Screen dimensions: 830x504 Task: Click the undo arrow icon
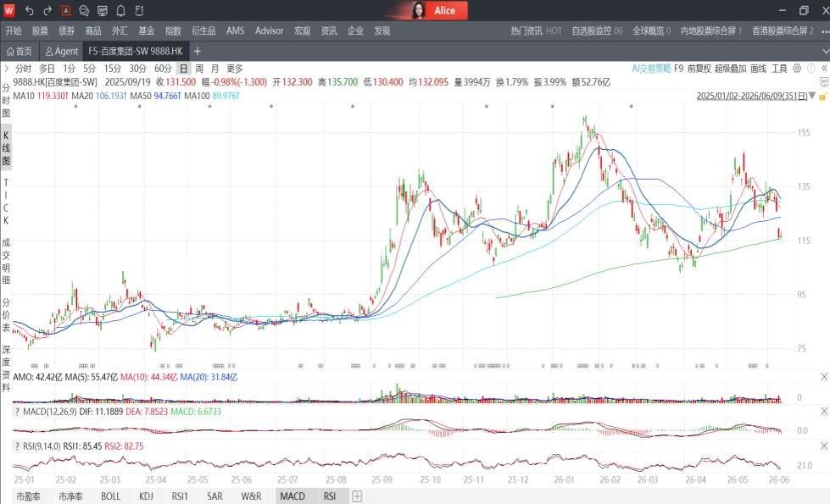point(29,10)
